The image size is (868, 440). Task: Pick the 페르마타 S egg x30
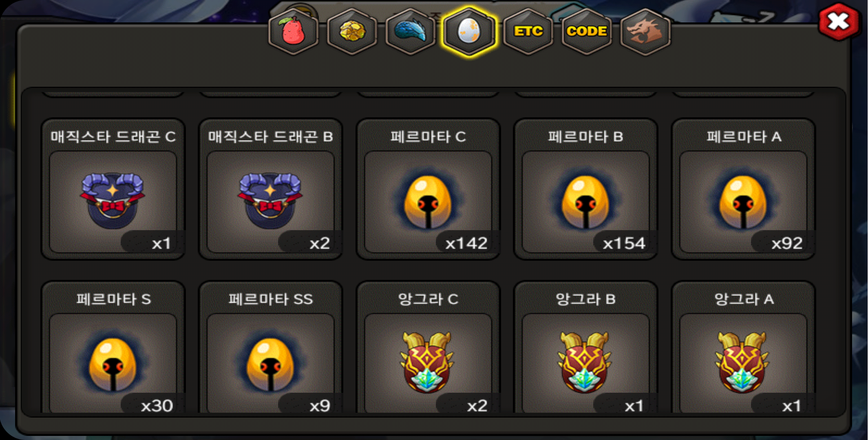tap(113, 347)
